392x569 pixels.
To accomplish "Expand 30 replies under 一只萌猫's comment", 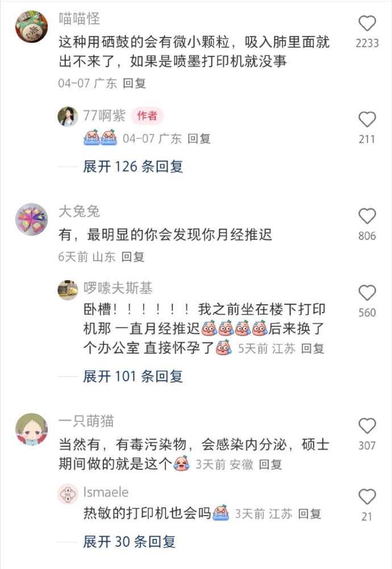I will [129, 542].
